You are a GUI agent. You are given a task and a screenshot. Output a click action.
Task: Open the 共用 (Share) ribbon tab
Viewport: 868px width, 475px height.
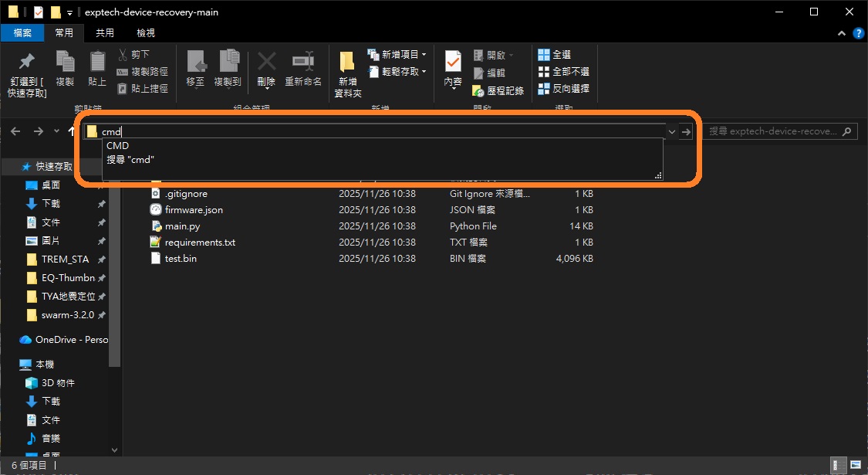click(x=104, y=32)
